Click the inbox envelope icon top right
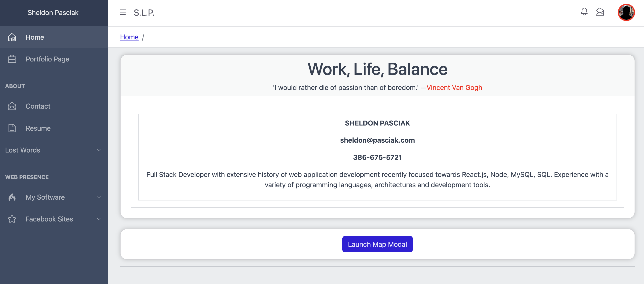The width and height of the screenshot is (644, 284). tap(600, 12)
